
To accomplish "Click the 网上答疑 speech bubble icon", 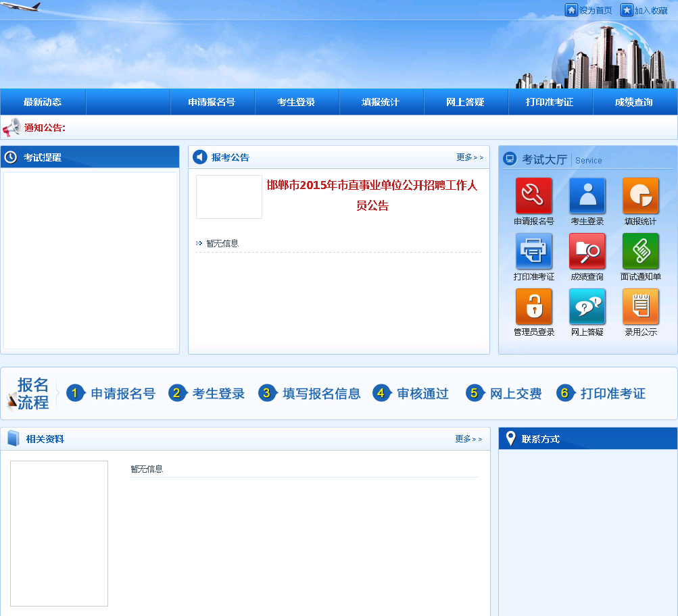I will 587,306.
